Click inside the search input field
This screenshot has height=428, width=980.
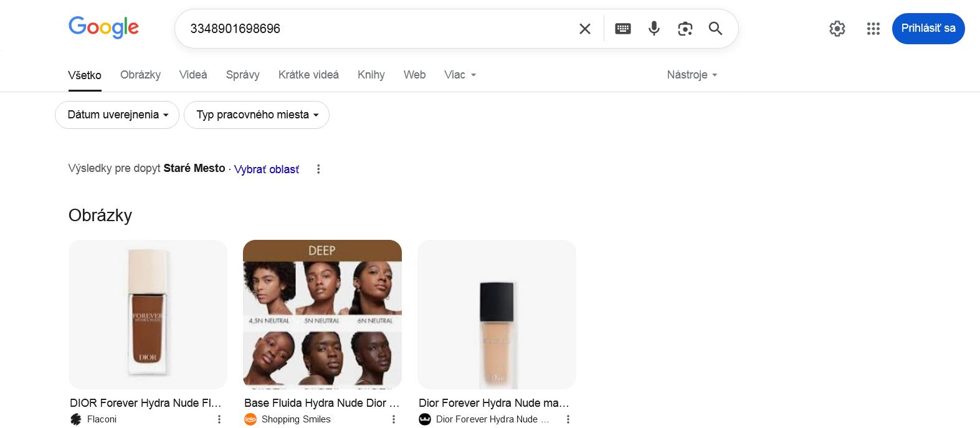coord(374,29)
